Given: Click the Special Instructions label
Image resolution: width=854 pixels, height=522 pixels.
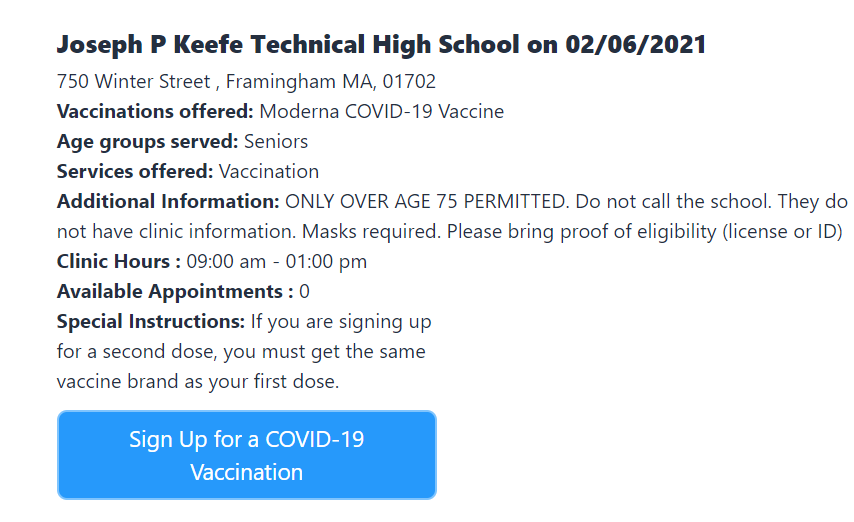Looking at the screenshot, I should 151,321.
